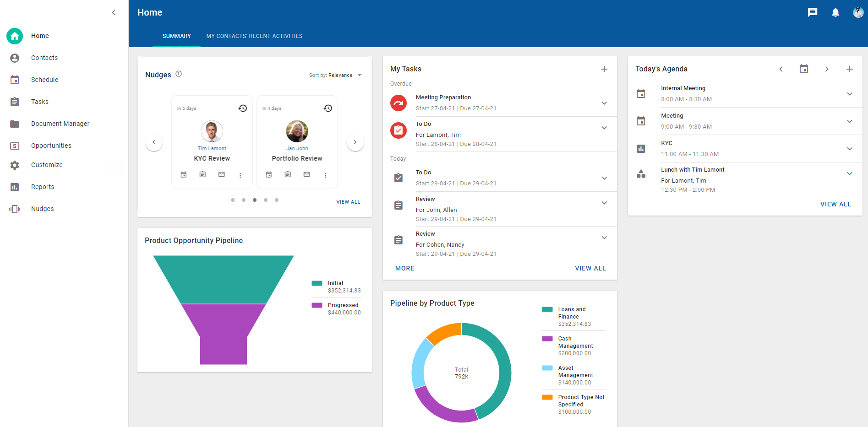Open the calendar picker in Today's Agenda
The width and height of the screenshot is (868, 427).
point(803,69)
